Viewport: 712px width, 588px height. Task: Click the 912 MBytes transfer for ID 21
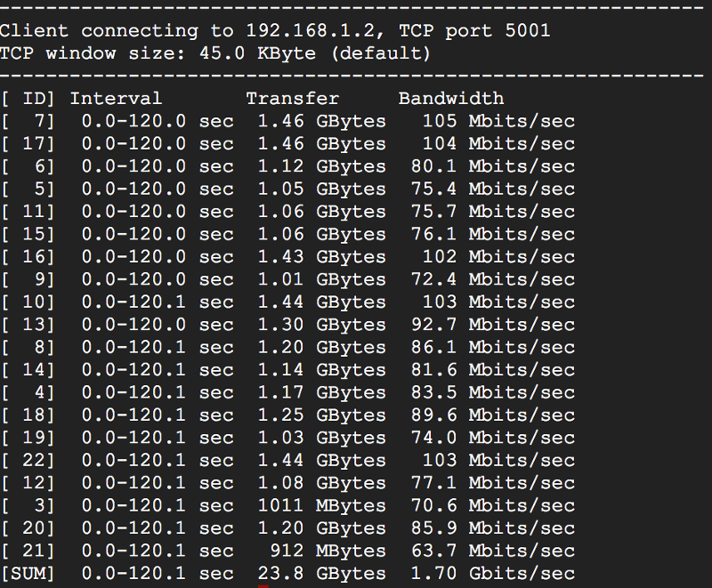(x=328, y=551)
